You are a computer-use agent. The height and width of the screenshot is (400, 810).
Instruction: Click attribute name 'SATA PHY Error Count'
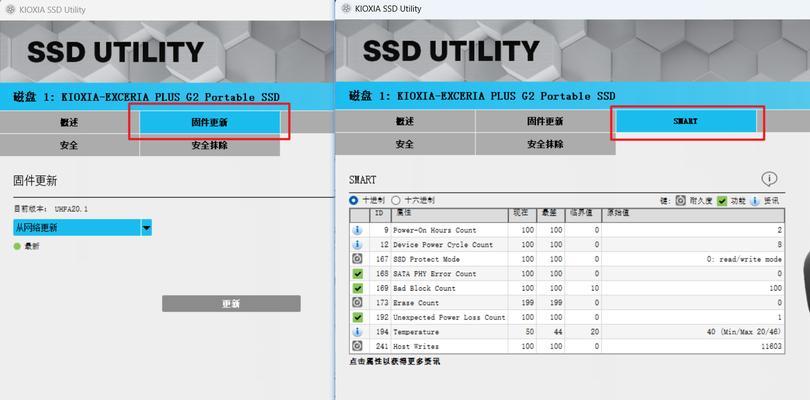pyautogui.click(x=434, y=274)
